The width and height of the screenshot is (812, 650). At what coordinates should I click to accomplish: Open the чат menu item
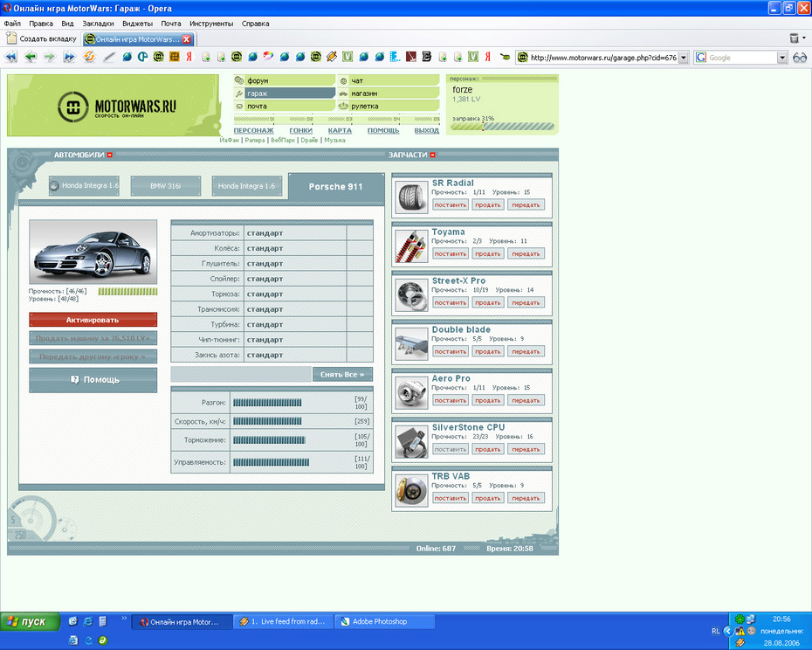[389, 80]
